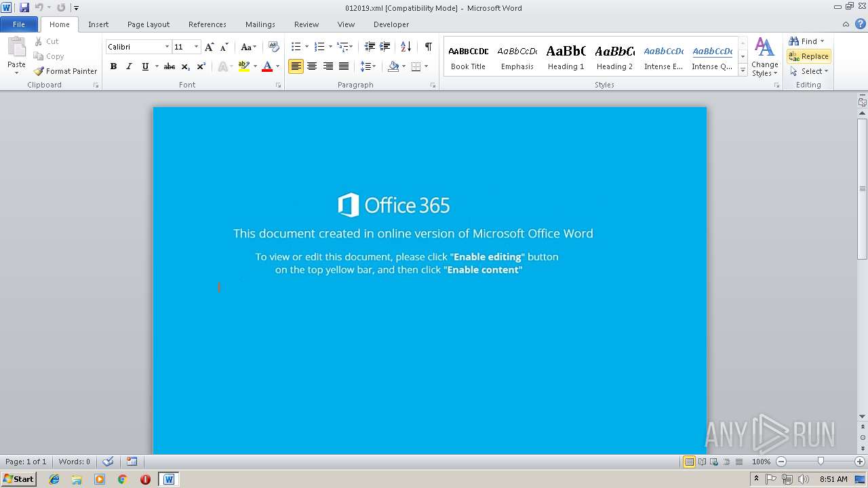Image resolution: width=868 pixels, height=488 pixels.
Task: Switch to Print Layout view
Action: [689, 462]
